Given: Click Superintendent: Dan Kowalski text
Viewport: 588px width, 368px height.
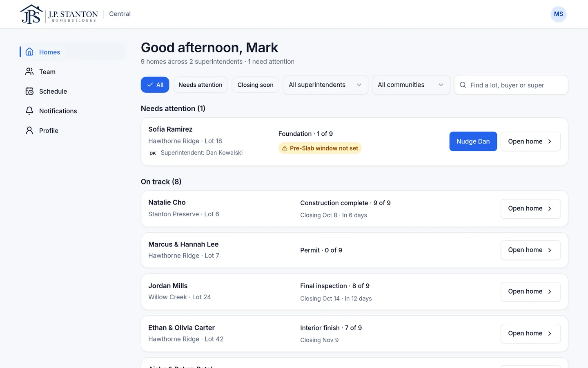Looking at the screenshot, I should [x=202, y=153].
